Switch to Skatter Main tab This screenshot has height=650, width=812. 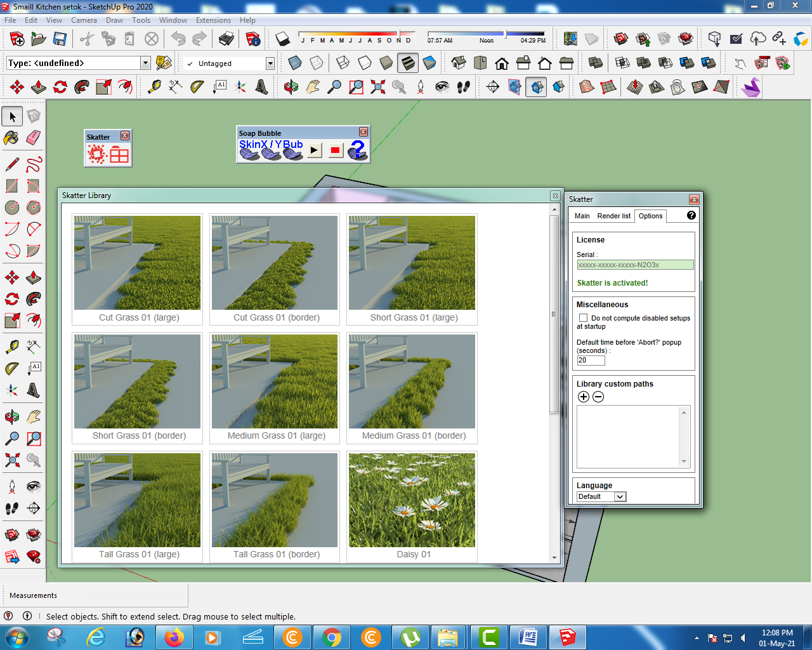[x=582, y=216]
